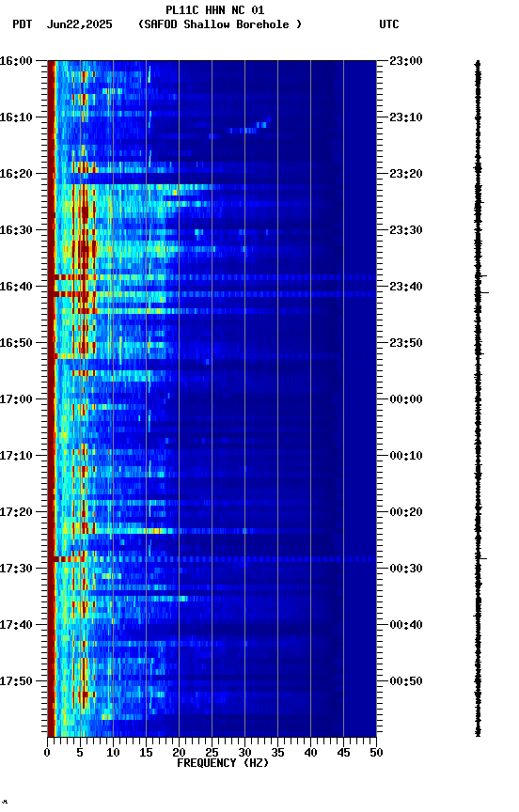Click the 23:00 UTC time label
Viewport: 519px width, 812px height.
[x=406, y=61]
